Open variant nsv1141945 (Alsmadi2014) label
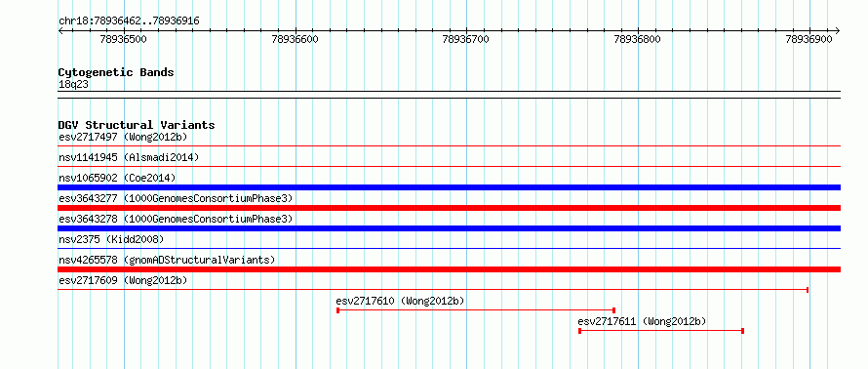 click(x=129, y=157)
